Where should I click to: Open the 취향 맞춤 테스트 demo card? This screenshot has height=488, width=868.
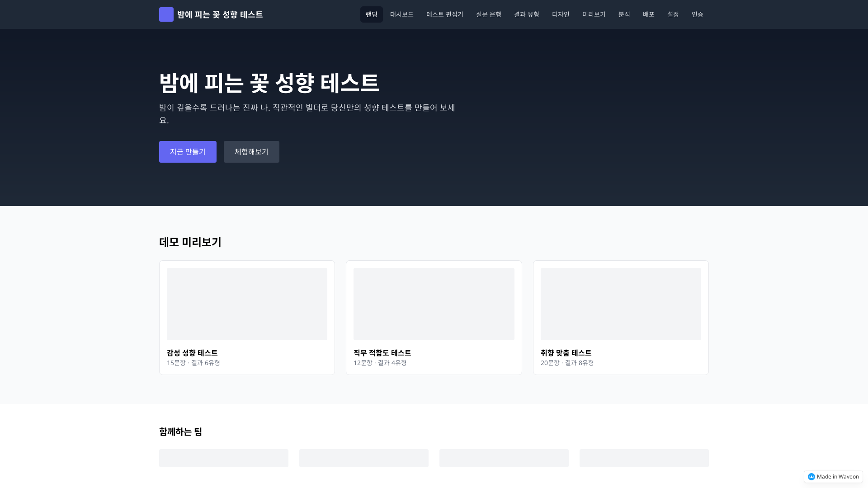(621, 318)
